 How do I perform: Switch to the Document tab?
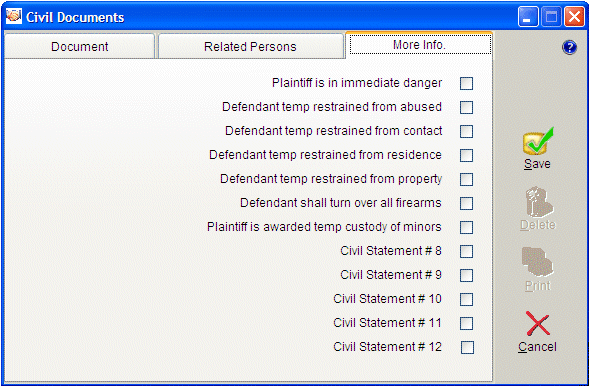[80, 46]
